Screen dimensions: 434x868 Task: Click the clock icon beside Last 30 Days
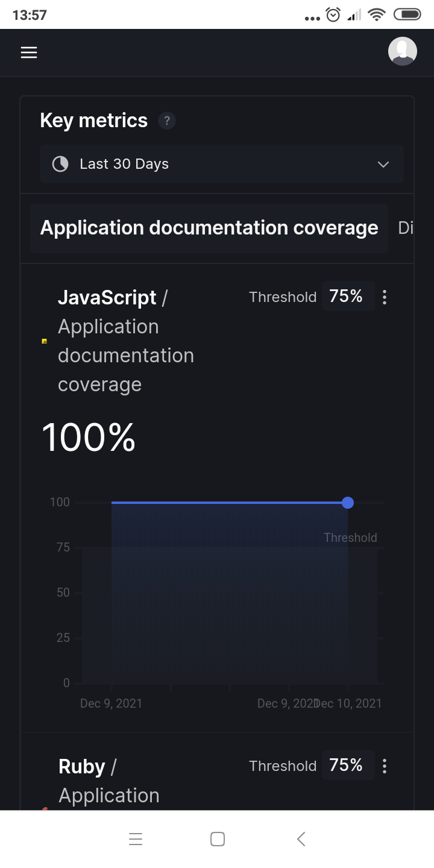pos(60,164)
